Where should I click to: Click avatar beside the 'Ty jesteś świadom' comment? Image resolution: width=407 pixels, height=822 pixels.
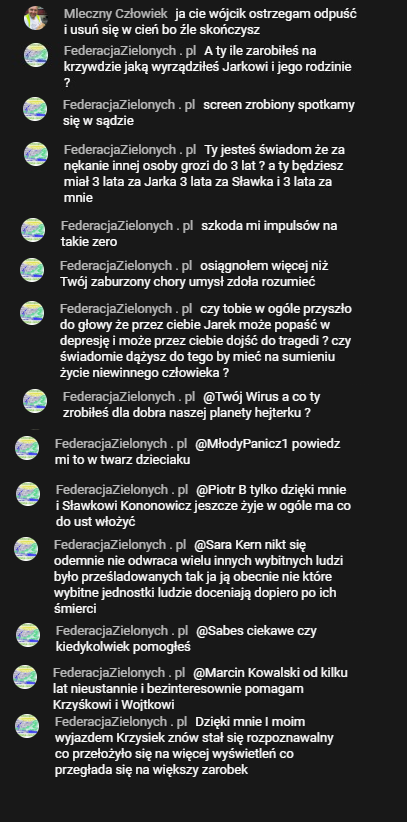pos(36,154)
